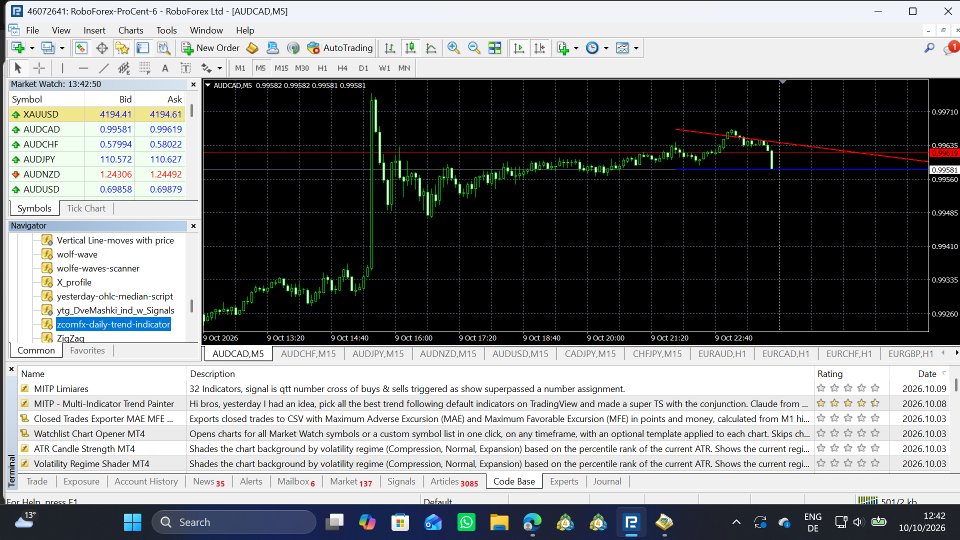The width and height of the screenshot is (960, 540).
Task: Switch to D1 timeframe
Action: [363, 68]
